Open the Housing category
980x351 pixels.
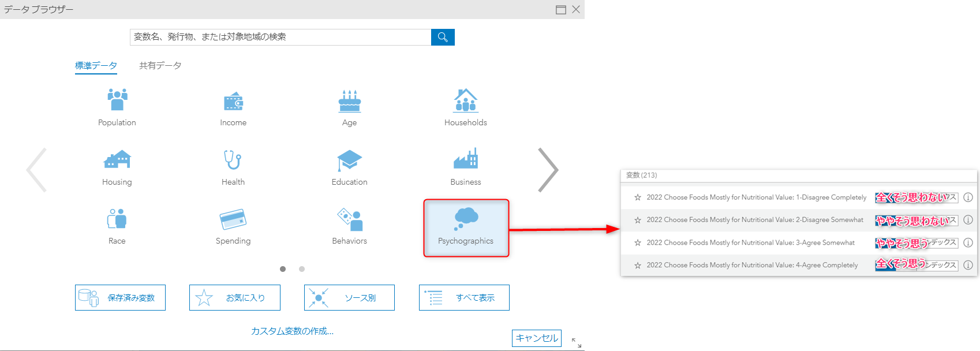point(117,167)
